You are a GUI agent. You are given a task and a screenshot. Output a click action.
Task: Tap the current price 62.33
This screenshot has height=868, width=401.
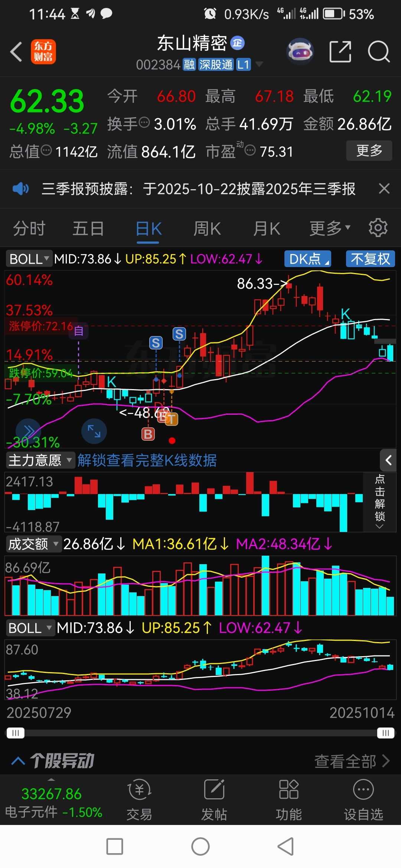[x=47, y=101]
